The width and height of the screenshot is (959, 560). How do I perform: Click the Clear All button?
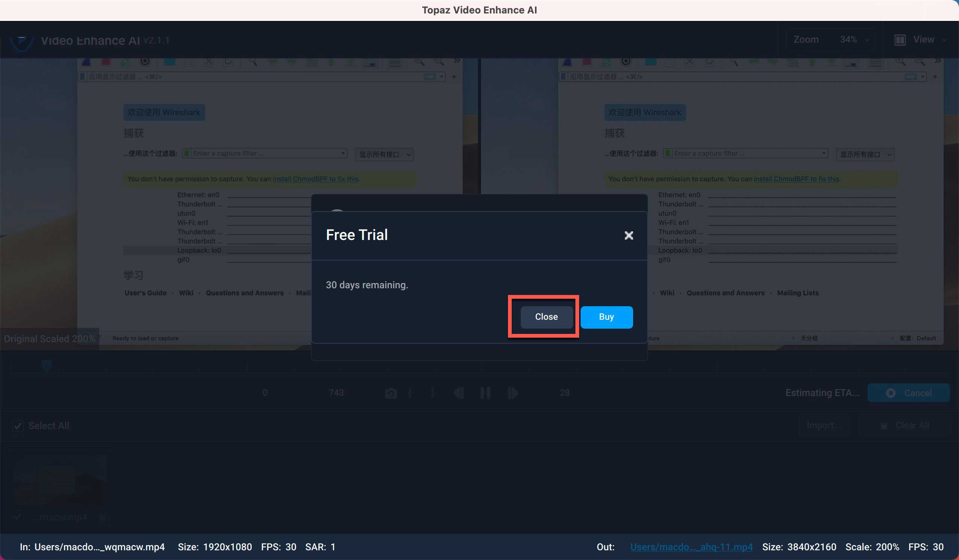(905, 425)
